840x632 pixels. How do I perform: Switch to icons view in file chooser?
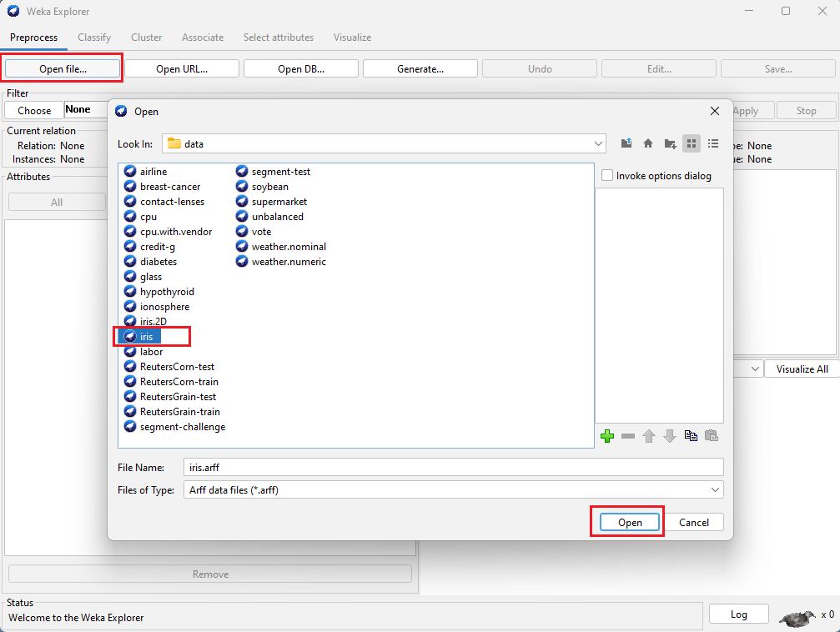[x=691, y=143]
